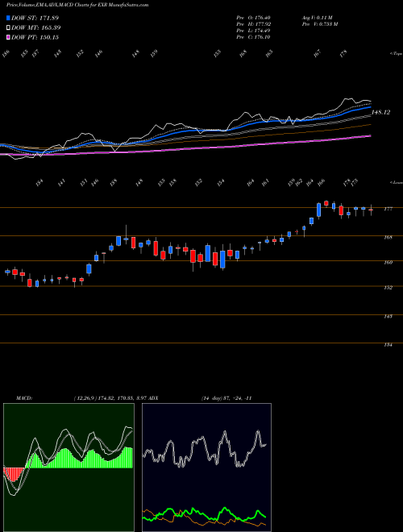
Task: Click the 'Avg V: 0.11 M' value
Action: click(318, 18)
